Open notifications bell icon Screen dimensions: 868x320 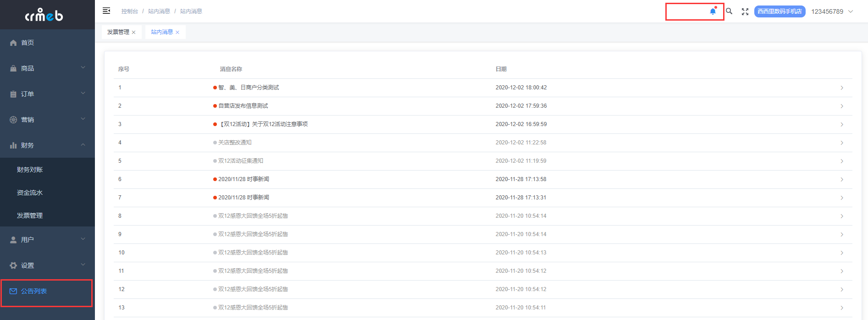[x=713, y=11]
